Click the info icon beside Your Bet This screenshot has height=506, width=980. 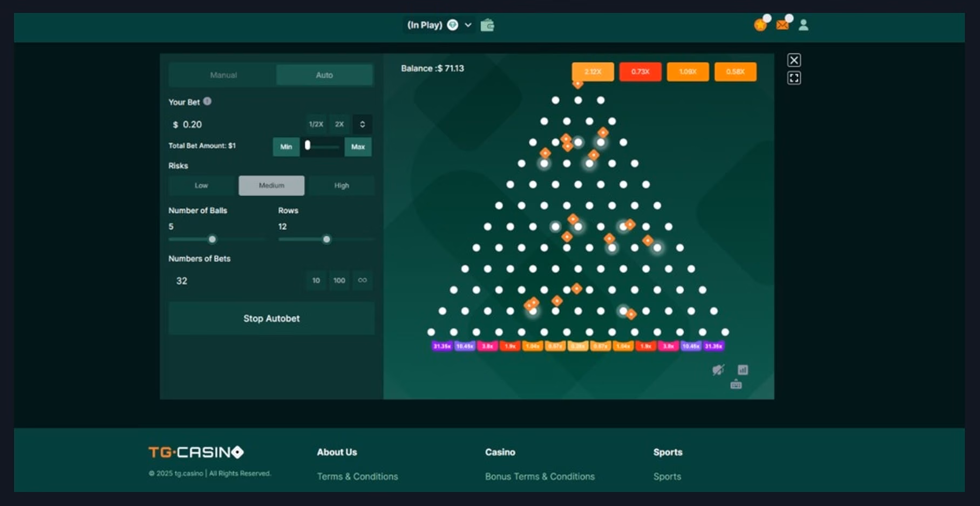tap(207, 101)
